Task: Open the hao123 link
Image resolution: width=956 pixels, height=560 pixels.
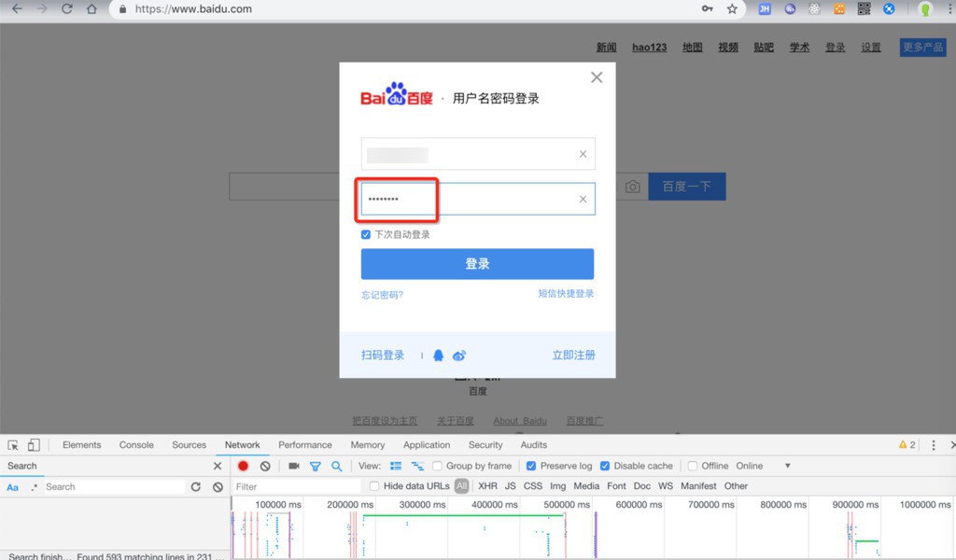Action: point(650,48)
